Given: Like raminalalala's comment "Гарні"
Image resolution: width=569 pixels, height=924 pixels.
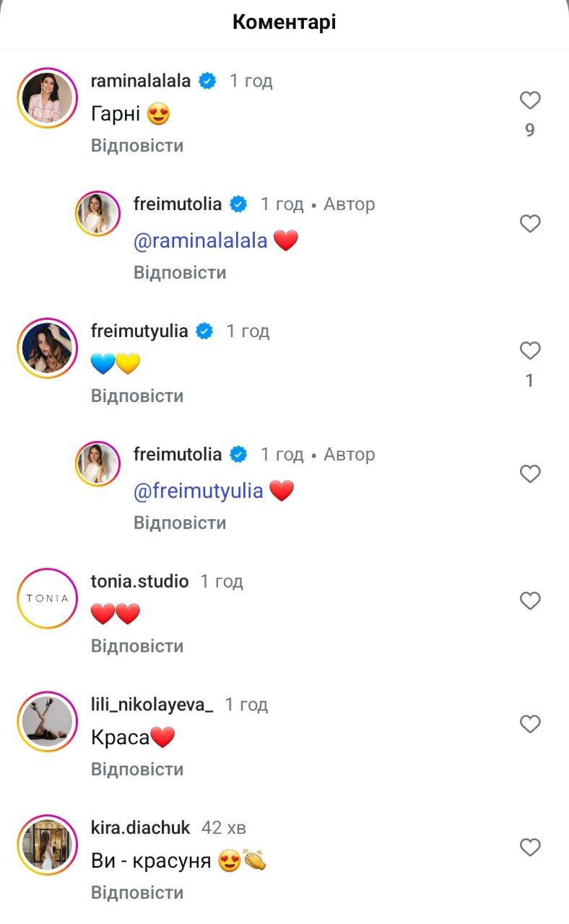Looking at the screenshot, I should 530,100.
